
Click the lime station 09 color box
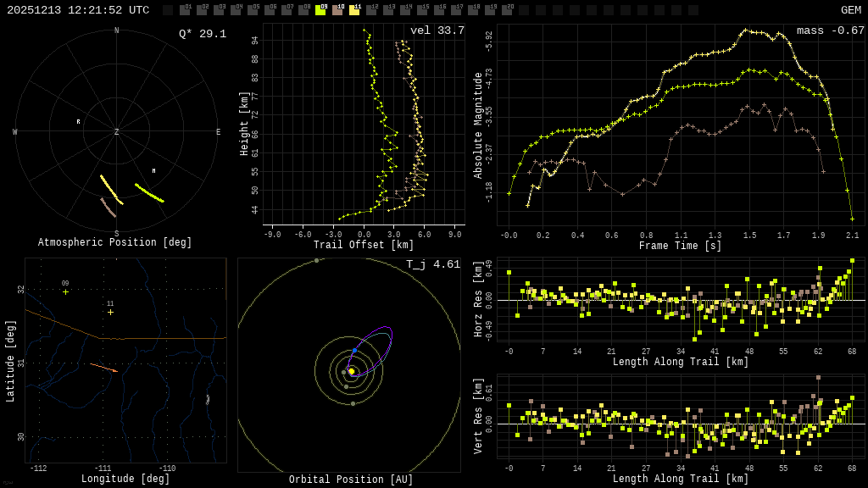(320, 10)
